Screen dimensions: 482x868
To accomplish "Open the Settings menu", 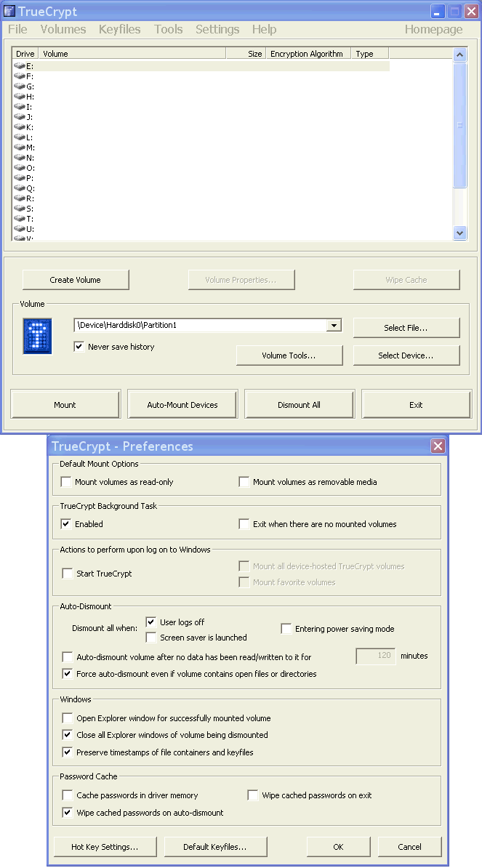I will click(x=217, y=29).
